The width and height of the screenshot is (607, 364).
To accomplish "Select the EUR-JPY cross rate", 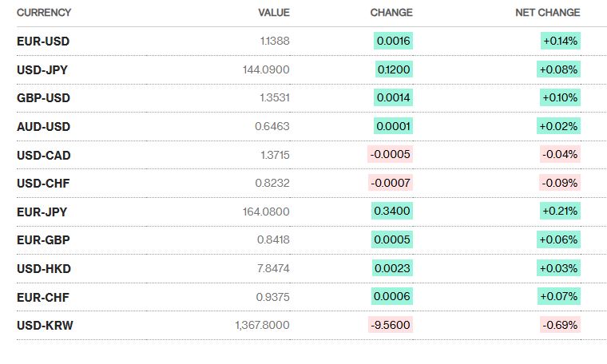I will pyautogui.click(x=42, y=212).
